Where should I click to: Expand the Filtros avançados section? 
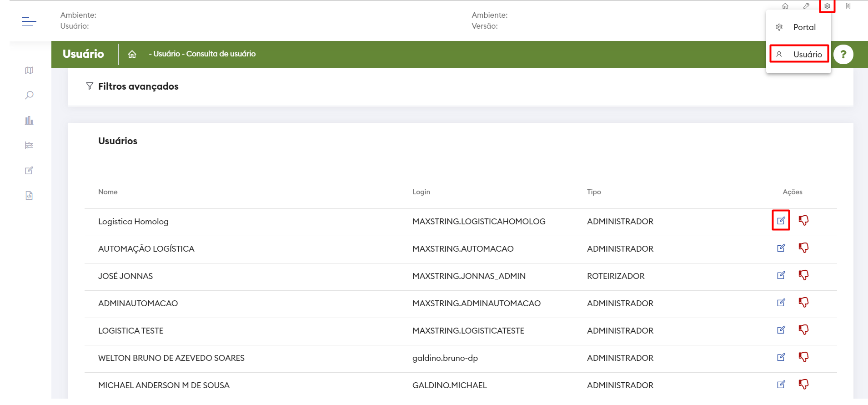tap(138, 86)
